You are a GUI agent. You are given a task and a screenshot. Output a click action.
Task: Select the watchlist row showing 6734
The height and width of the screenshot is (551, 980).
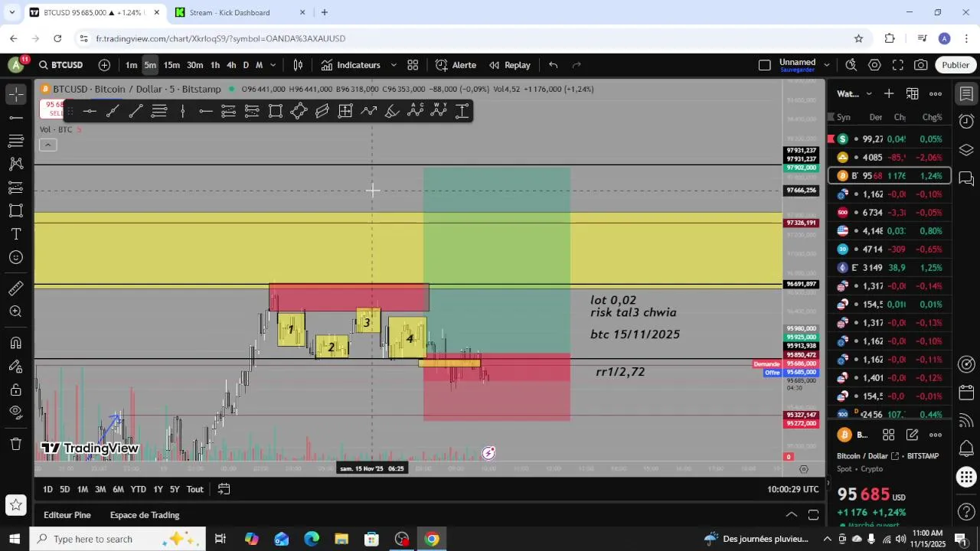pos(890,213)
